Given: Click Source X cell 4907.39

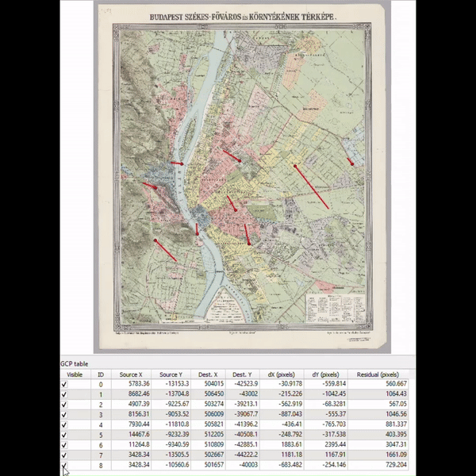Looking at the screenshot, I should (139, 404).
